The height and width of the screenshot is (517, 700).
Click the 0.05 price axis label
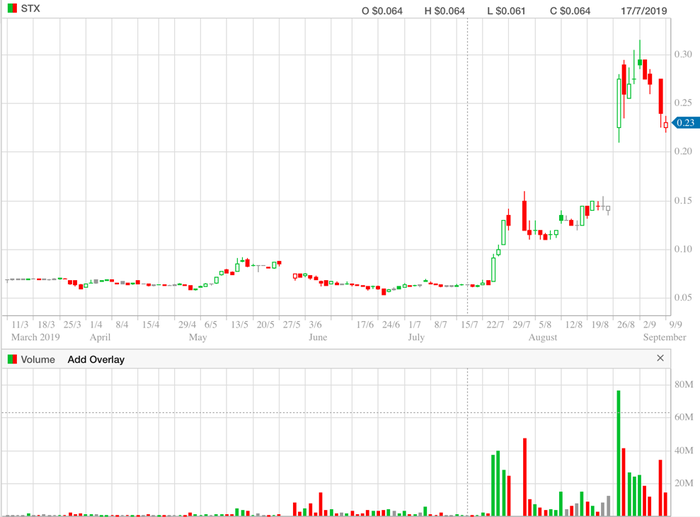683,297
